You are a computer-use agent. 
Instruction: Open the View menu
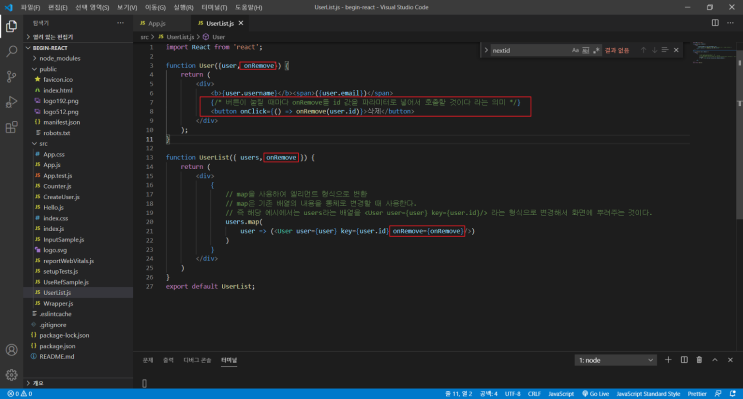(127, 8)
